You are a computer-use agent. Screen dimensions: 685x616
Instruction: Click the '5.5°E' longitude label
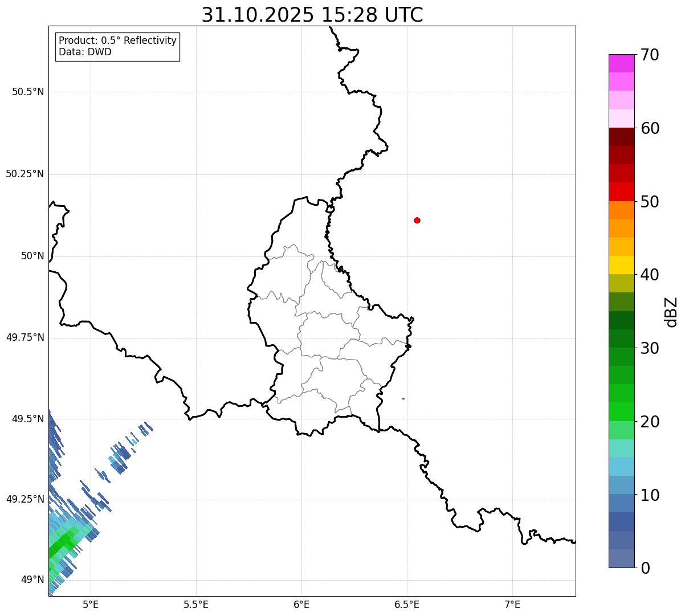tap(196, 605)
